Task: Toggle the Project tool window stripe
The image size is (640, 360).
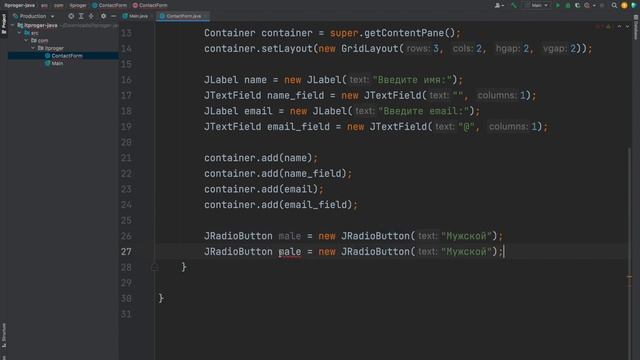Action: click(4, 24)
